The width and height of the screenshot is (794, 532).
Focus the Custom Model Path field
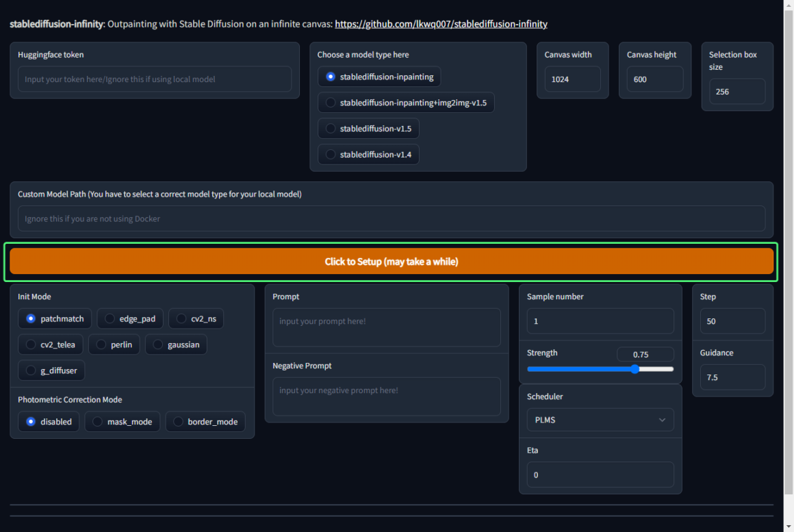pyautogui.click(x=391, y=219)
